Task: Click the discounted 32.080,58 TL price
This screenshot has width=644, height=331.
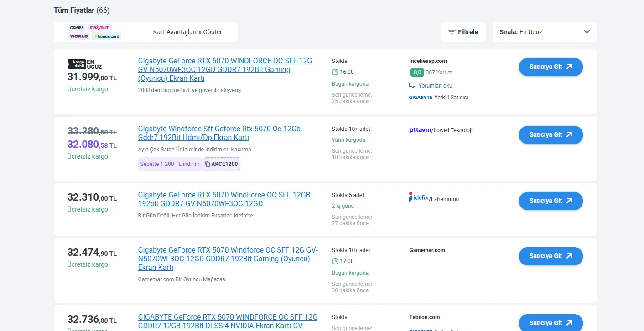Action: click(92, 145)
